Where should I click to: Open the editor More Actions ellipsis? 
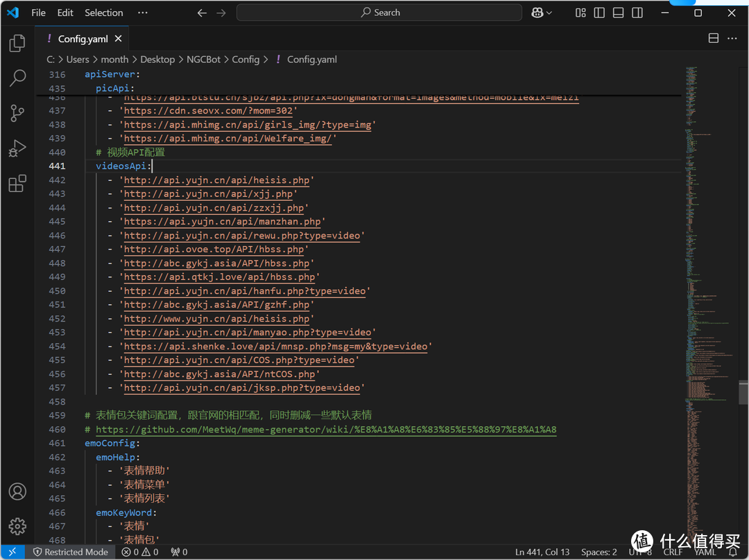tap(732, 38)
